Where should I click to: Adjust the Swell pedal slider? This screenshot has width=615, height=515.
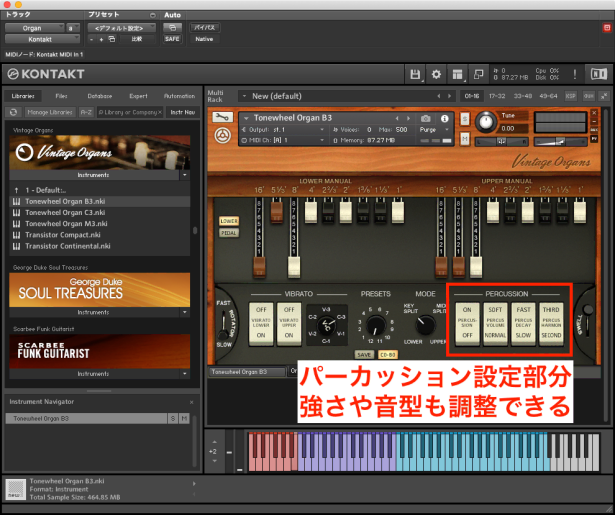coord(587,320)
